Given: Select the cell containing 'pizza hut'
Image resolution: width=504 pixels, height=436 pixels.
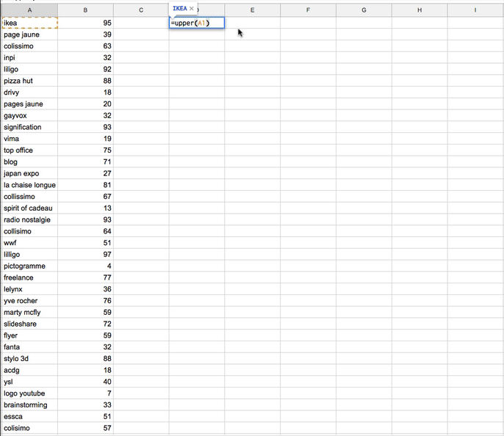Looking at the screenshot, I should tap(29, 81).
